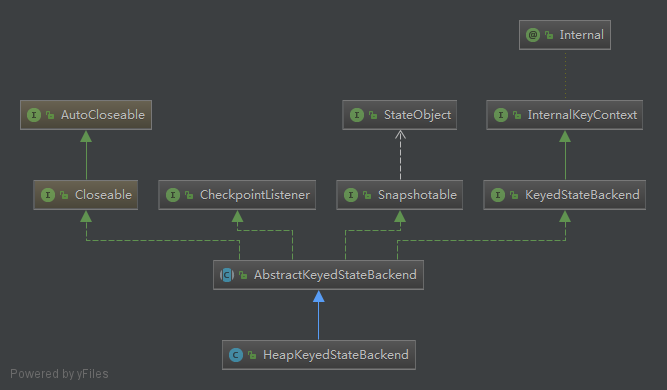667x390 pixels.
Task: Click the public visibility lock icon on Snapshotable
Action: tap(367, 195)
